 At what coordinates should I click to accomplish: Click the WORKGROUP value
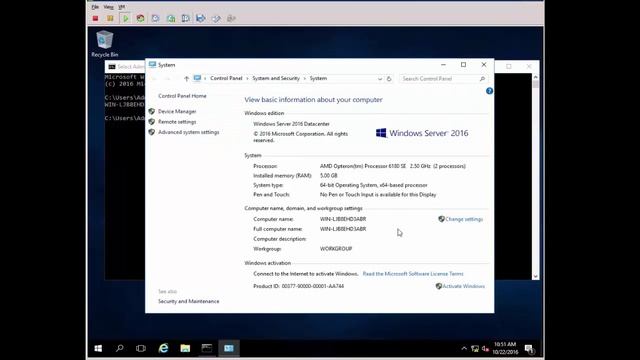336,249
